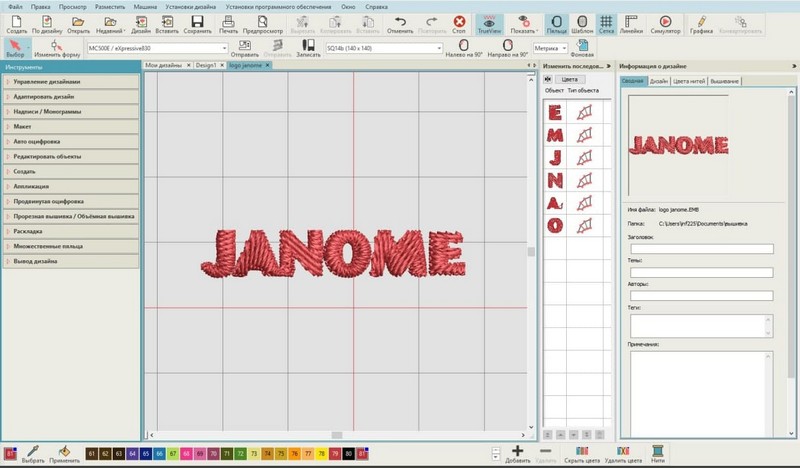Click Выбрать color picker eyedropper
This screenshot has height=468, width=800.
click(x=33, y=454)
